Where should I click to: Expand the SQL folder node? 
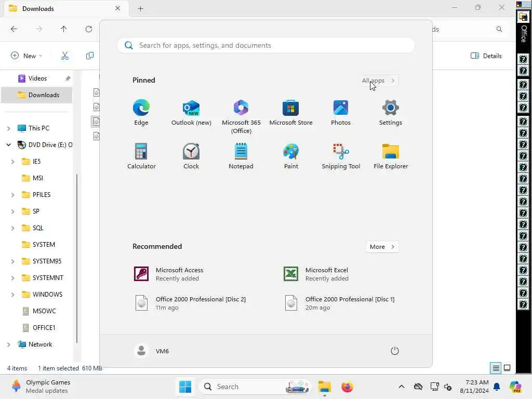(x=12, y=228)
